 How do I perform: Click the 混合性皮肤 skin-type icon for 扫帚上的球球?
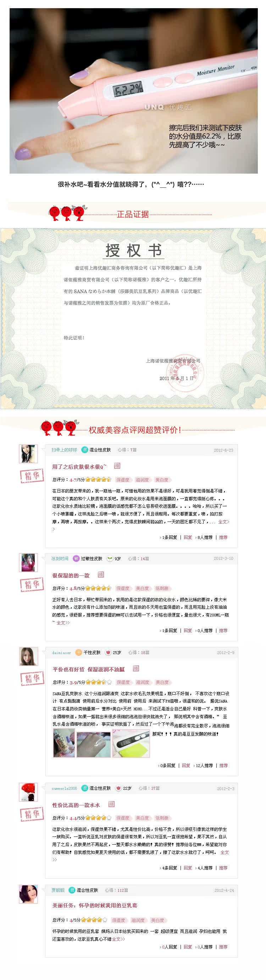click(85, 450)
